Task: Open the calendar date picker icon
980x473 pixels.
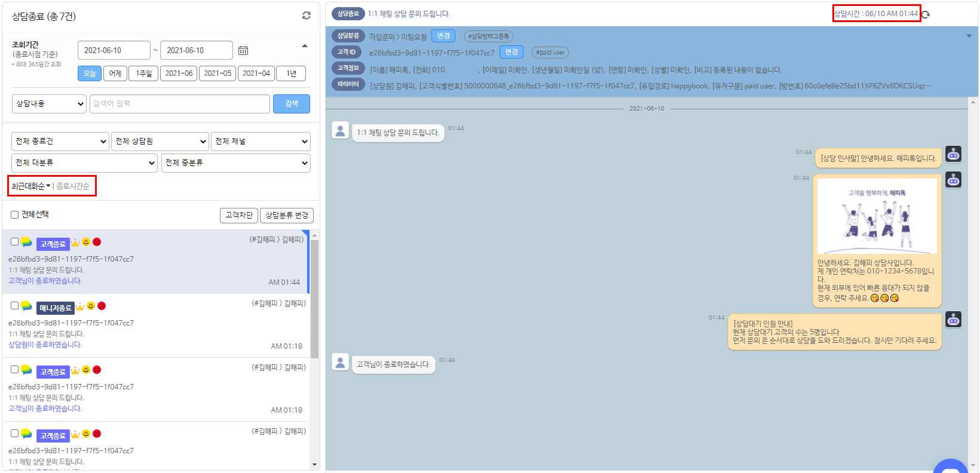Action: 243,51
